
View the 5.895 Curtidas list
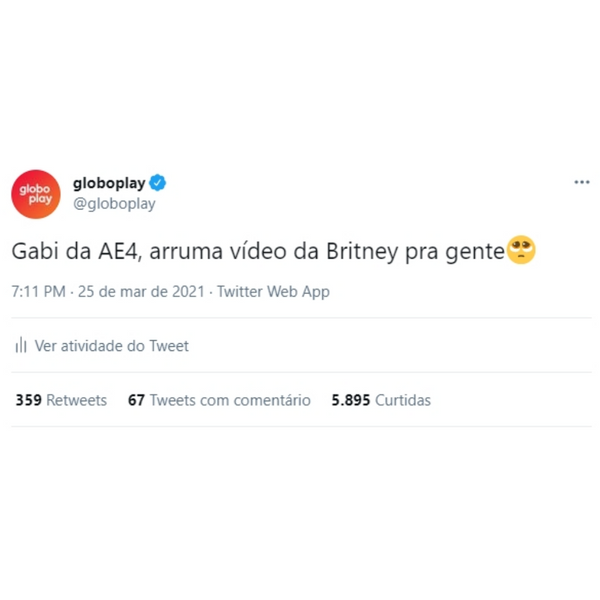(x=381, y=400)
